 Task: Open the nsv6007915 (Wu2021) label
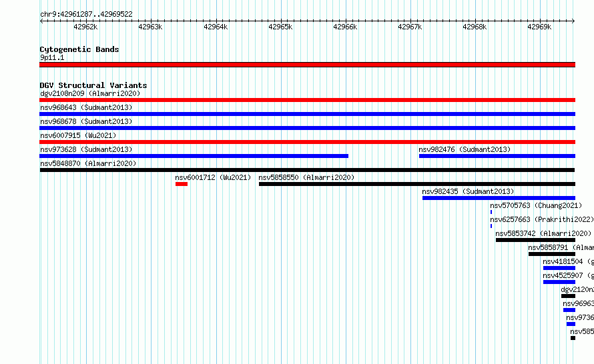pos(78,135)
